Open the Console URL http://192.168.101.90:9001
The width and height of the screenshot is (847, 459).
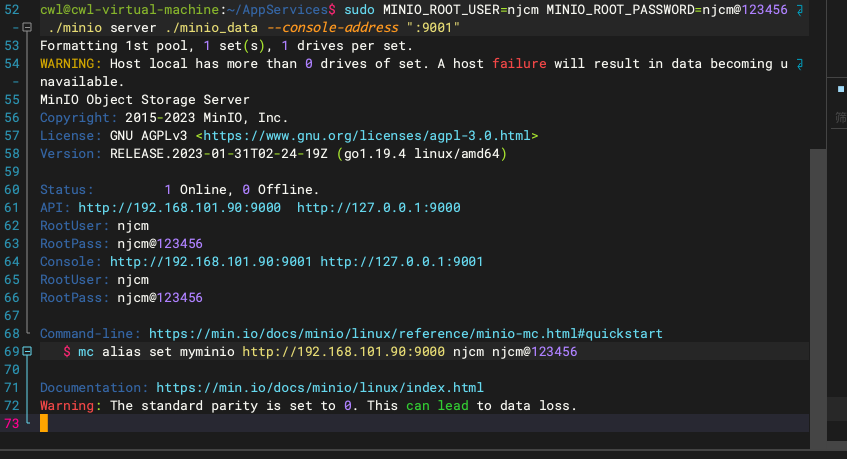(211, 261)
